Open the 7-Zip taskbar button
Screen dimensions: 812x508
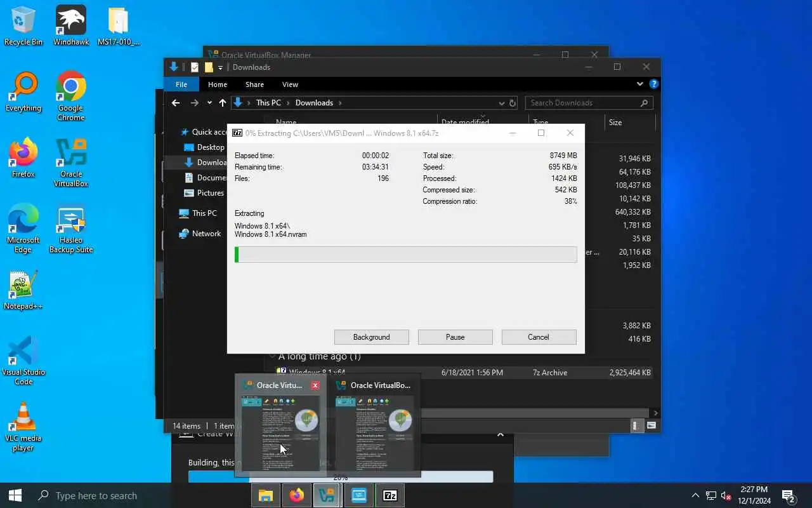390,495
